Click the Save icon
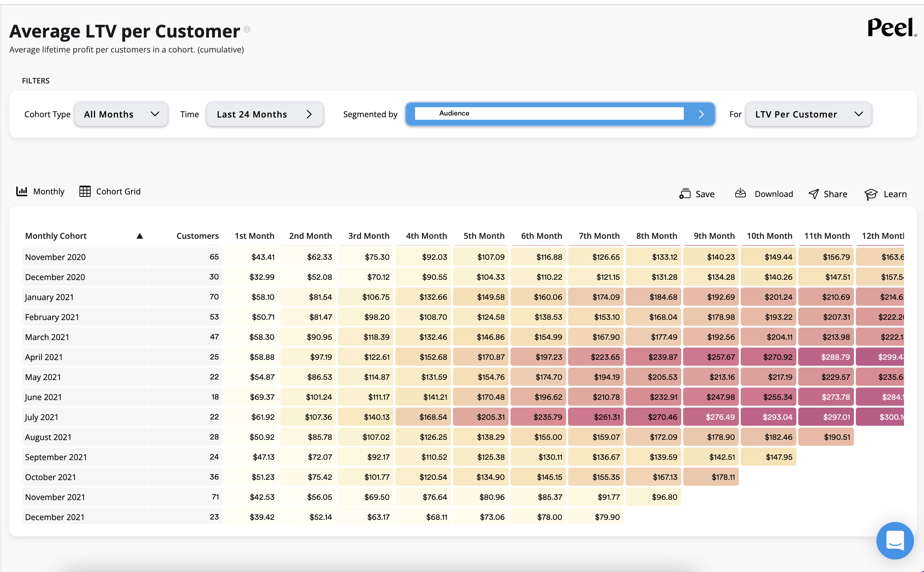The width and height of the screenshot is (924, 572). pyautogui.click(x=685, y=194)
